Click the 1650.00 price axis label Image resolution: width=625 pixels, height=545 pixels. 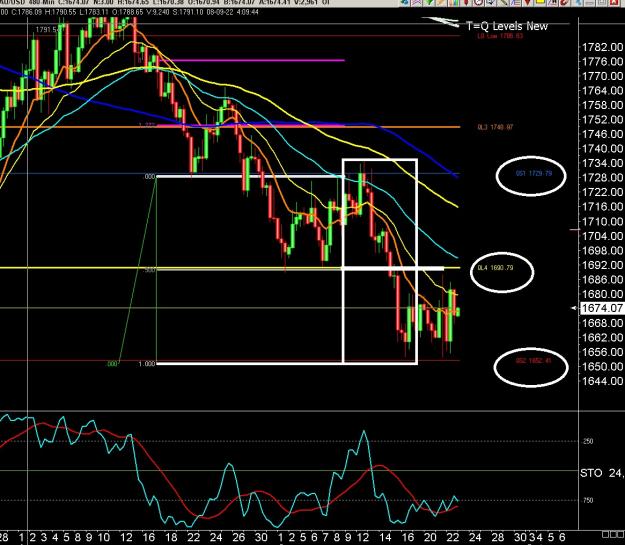click(602, 366)
